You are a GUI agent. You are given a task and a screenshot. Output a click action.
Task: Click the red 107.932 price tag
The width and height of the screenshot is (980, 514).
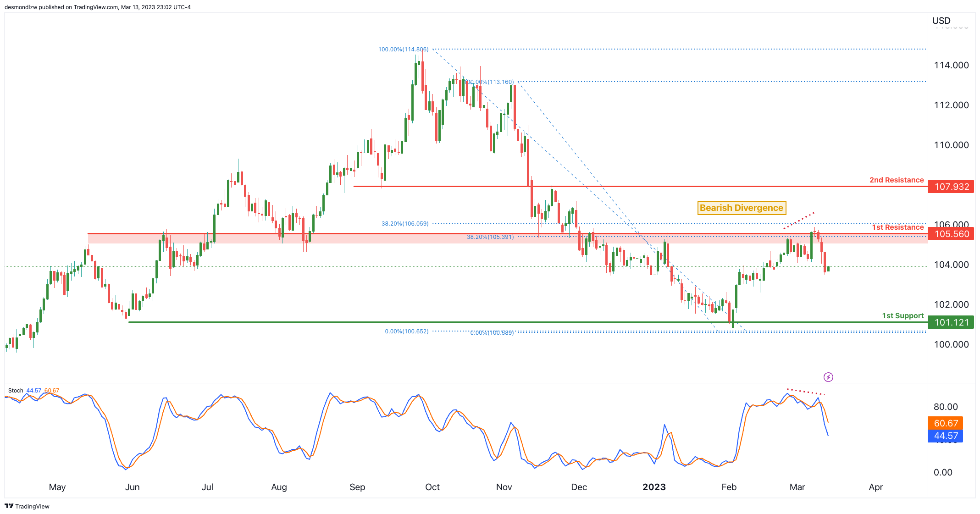click(951, 187)
